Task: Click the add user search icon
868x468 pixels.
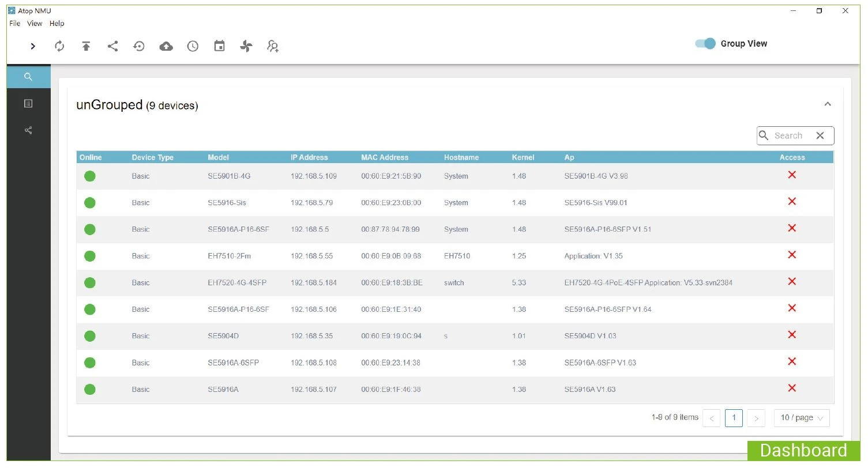Action: (273, 47)
